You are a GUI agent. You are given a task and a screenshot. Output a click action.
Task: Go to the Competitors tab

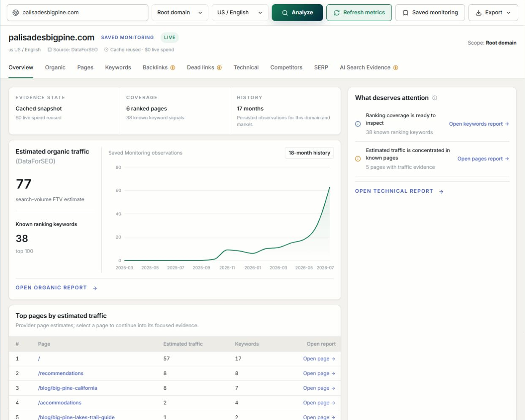286,67
